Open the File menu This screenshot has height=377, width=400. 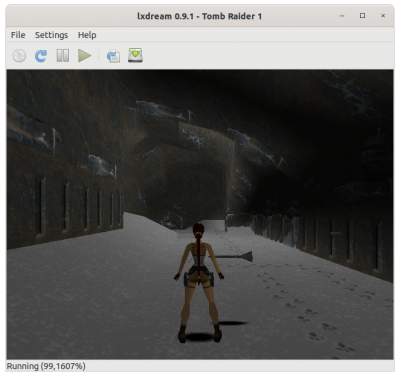(x=18, y=35)
